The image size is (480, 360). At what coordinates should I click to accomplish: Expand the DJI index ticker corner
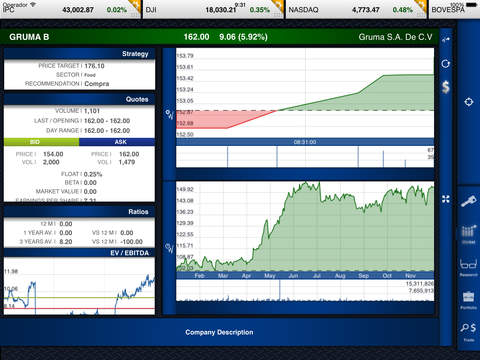(x=279, y=7)
